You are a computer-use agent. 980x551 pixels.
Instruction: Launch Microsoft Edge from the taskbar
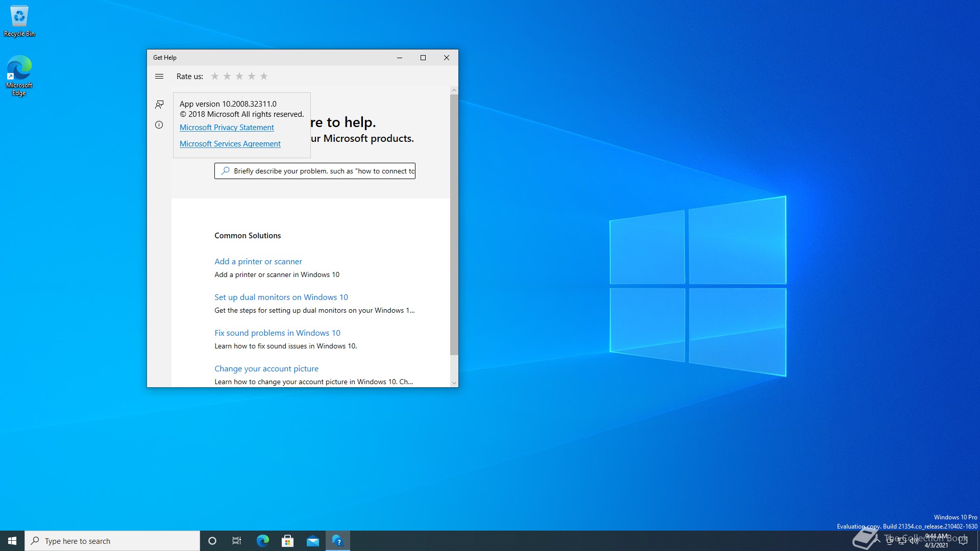point(262,541)
